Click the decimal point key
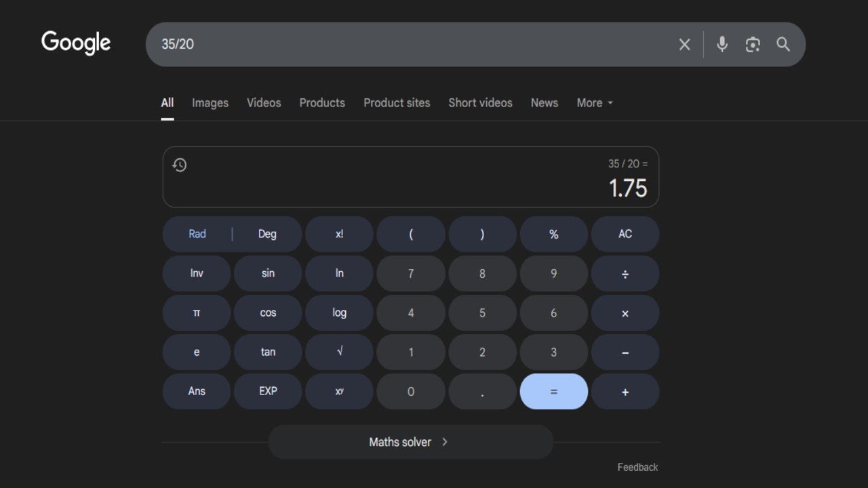Screen dimensions: 868x488 click(482, 391)
